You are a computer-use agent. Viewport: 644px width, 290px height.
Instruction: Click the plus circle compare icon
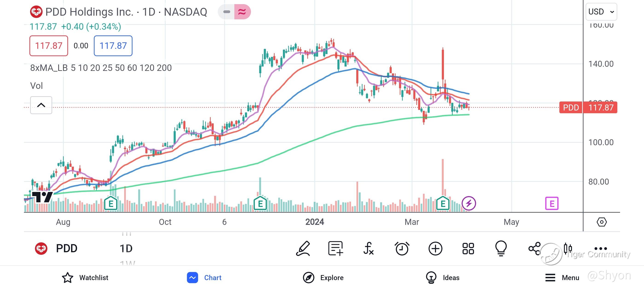[x=435, y=249]
